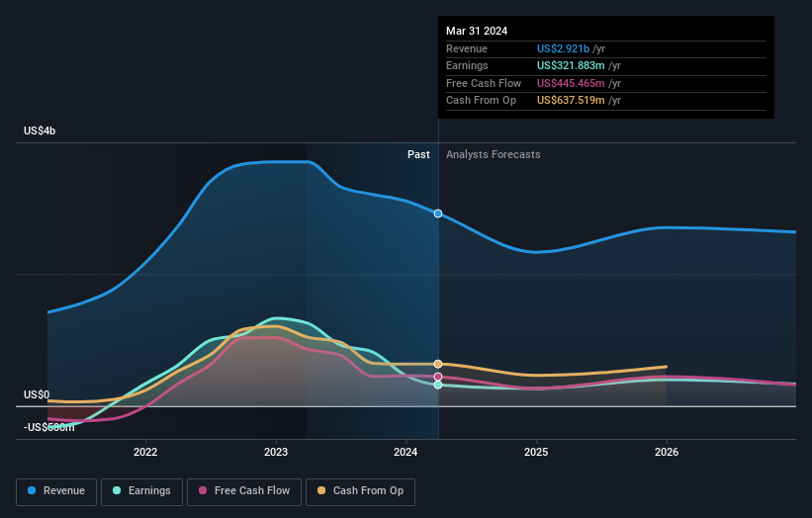812x518 pixels.
Task: Click the Mar 31 2024 tooltip date
Action: coord(477,31)
